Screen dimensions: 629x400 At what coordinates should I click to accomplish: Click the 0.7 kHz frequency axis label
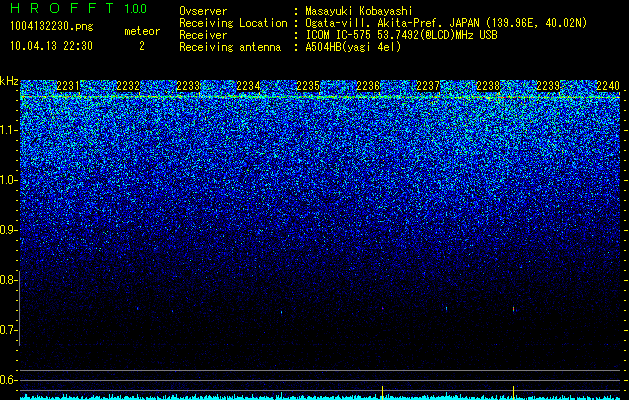click(8, 330)
